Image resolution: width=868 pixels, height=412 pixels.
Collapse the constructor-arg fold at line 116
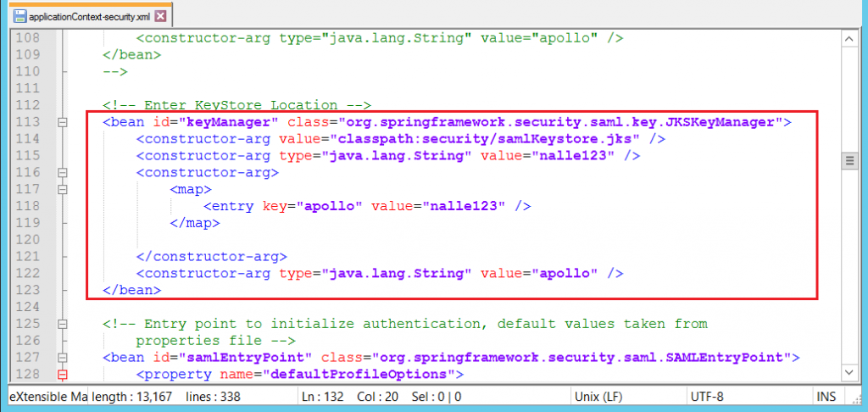click(x=63, y=173)
